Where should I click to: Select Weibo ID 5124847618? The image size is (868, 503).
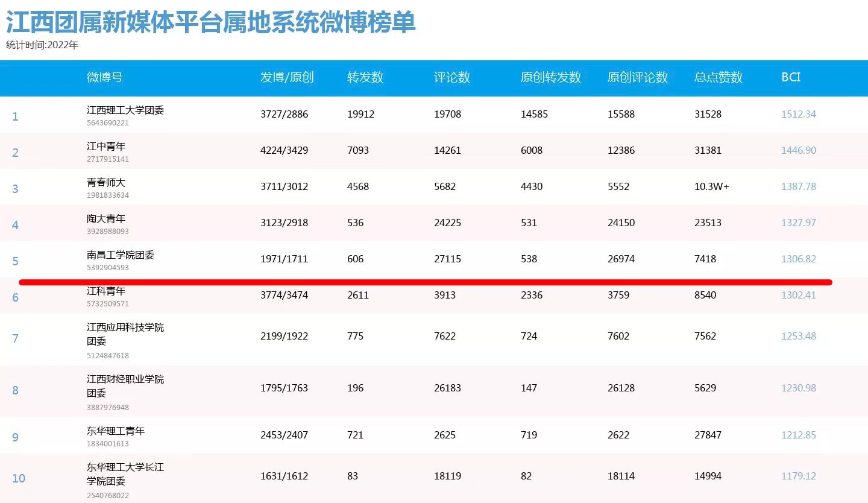108,356
